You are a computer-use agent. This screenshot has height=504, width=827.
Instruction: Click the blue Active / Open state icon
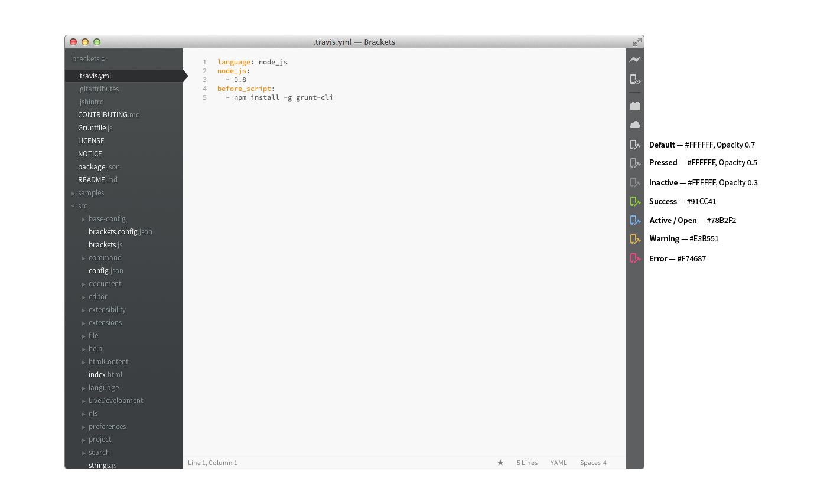coord(635,220)
